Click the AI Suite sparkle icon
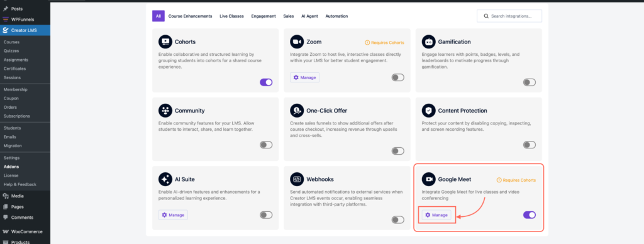Screen dimensions: 644x244 coord(165,179)
